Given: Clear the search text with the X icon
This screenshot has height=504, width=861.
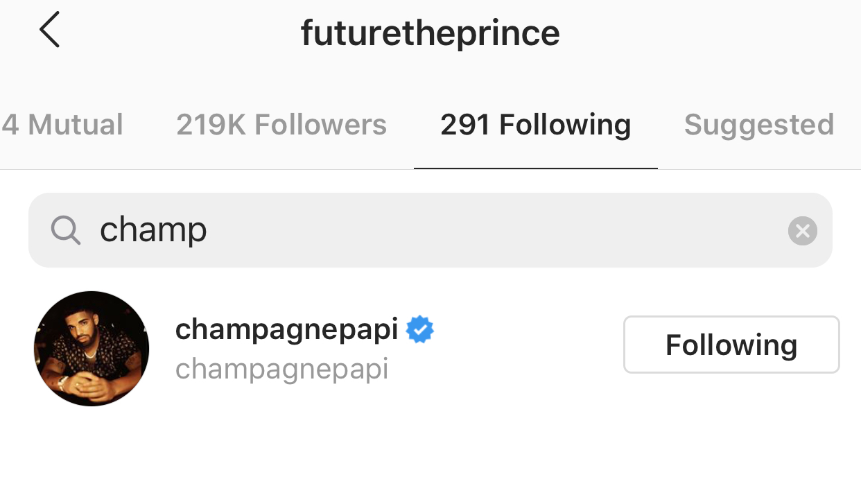Looking at the screenshot, I should tap(802, 231).
